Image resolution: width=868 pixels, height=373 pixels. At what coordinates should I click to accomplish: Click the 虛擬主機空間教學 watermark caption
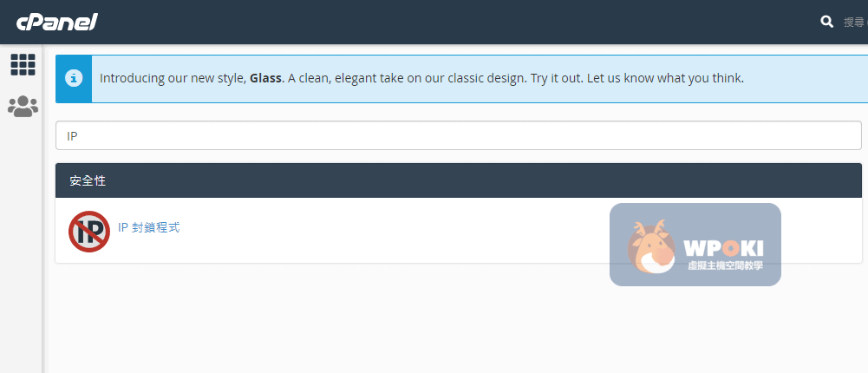click(x=725, y=266)
